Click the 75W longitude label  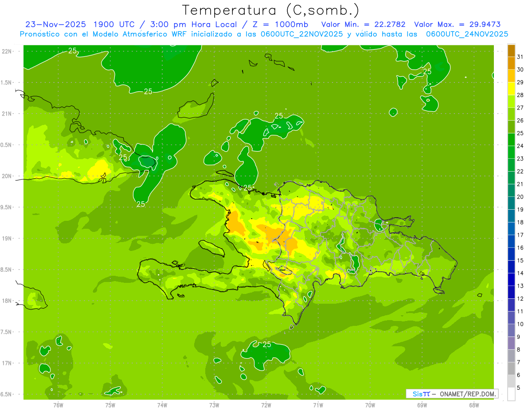pyautogui.click(x=110, y=405)
